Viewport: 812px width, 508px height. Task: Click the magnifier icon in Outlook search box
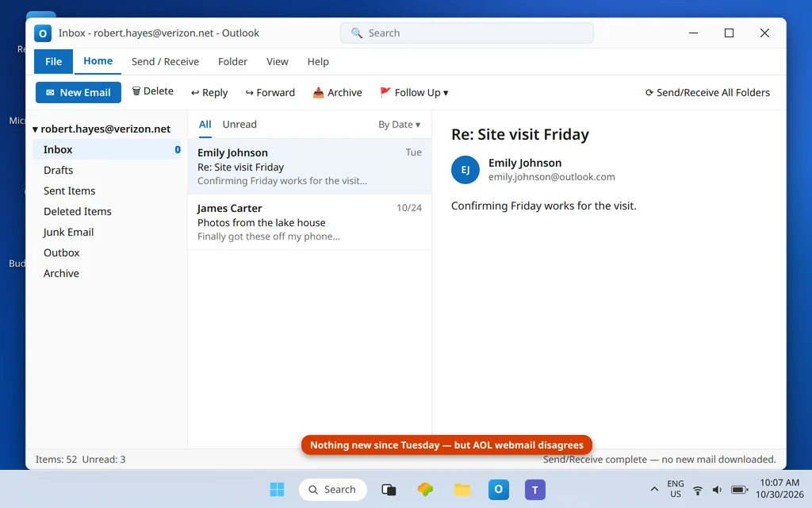[356, 33]
